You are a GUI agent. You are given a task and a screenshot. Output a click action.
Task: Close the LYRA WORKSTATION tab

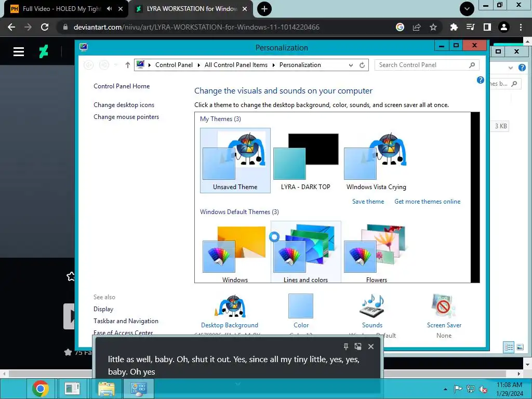pyautogui.click(x=245, y=9)
